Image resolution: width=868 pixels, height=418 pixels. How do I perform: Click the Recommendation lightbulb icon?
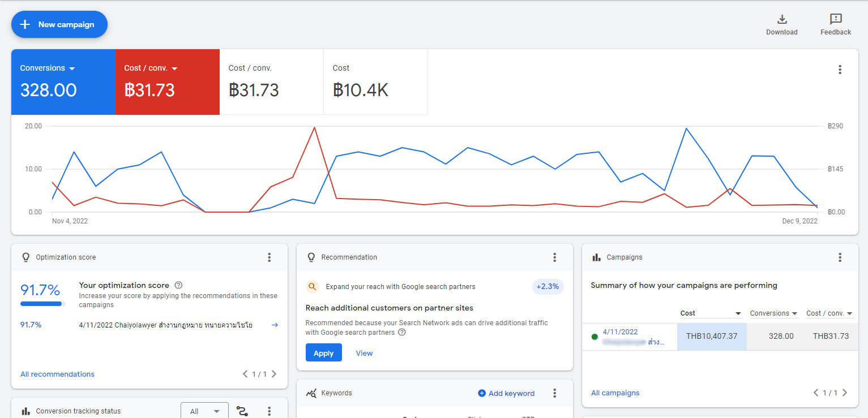[311, 257]
